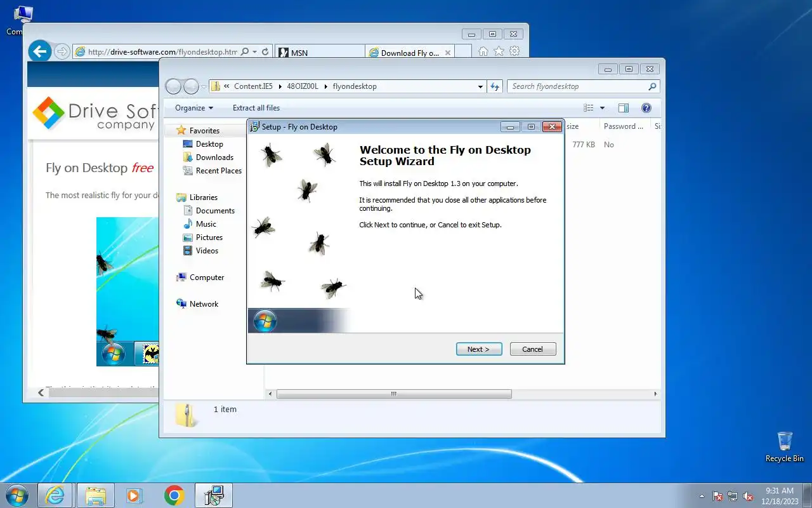Launch Windows Media Player from the taskbar
Viewport: 812px width, 508px height.
134,495
